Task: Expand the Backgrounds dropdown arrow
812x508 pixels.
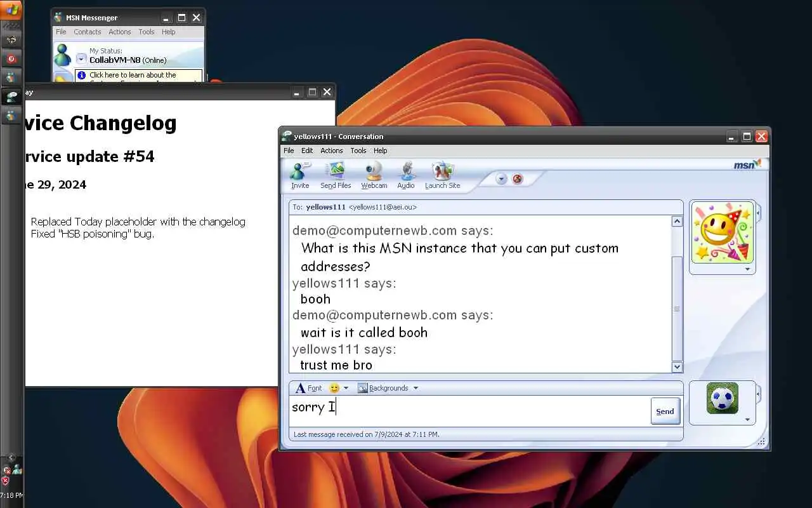Action: tap(416, 388)
